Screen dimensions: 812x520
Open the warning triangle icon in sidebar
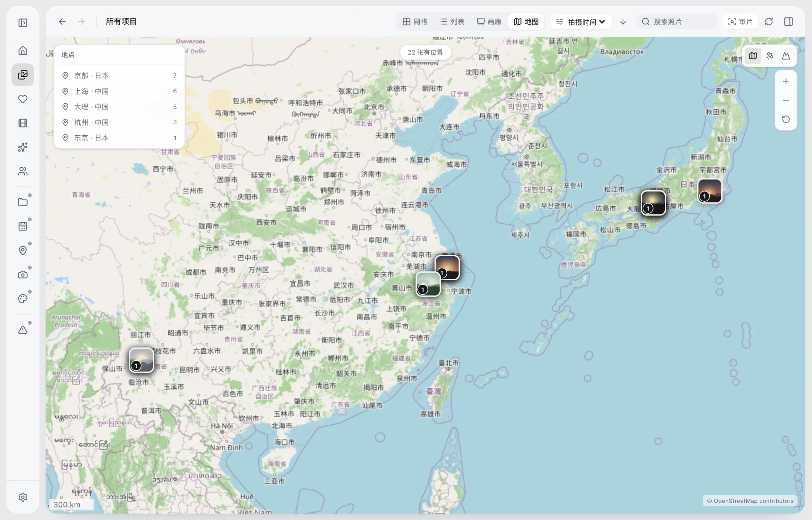pos(23,330)
